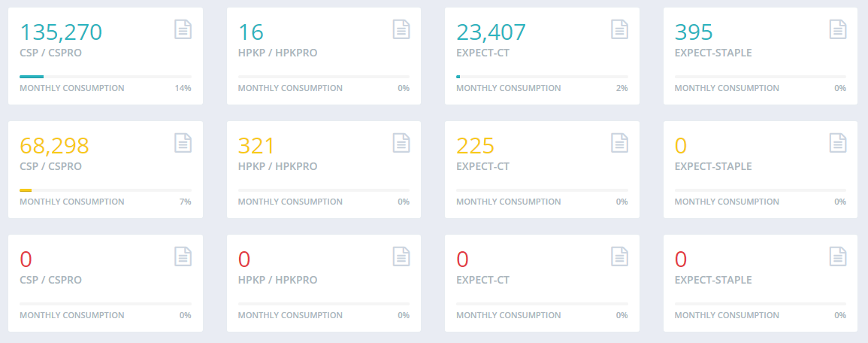Click the document icon on the 135,270 CSP card
The width and height of the screenshot is (868, 343).
183,29
